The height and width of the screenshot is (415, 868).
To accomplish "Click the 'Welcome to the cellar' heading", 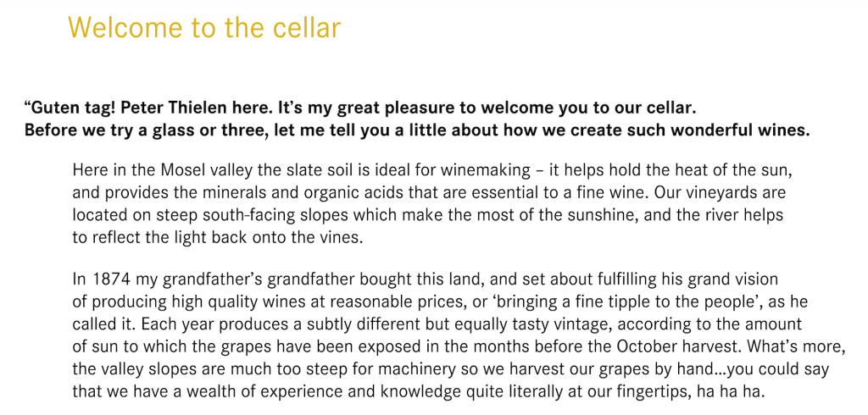I will pyautogui.click(x=203, y=27).
